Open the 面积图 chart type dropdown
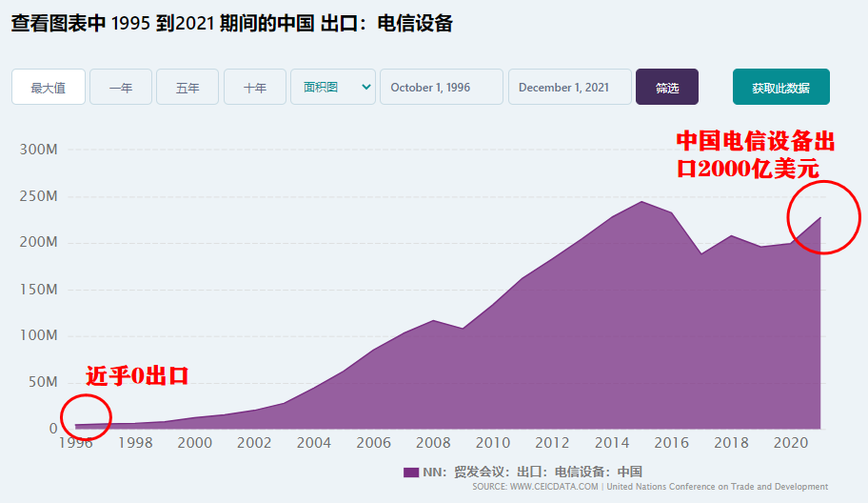This screenshot has height=503, width=868. (333, 87)
